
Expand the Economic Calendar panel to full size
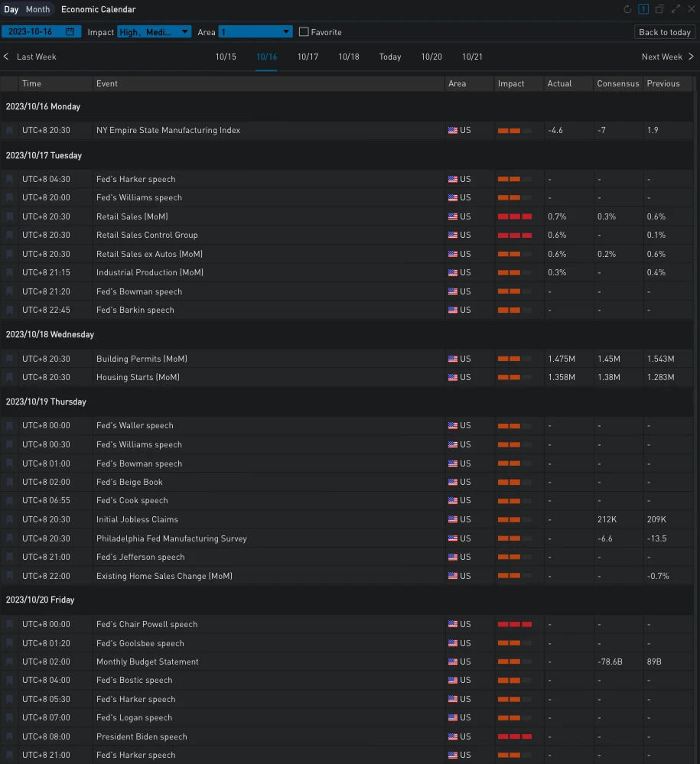tap(676, 9)
